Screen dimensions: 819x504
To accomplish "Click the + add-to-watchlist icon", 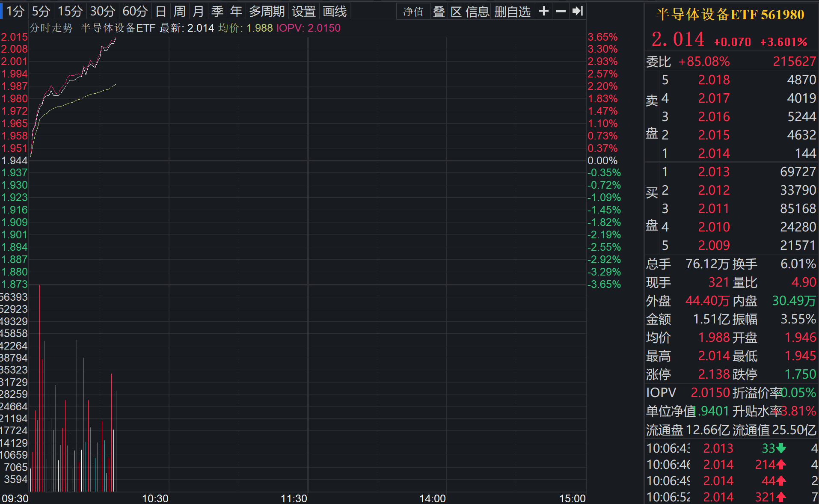I will (x=543, y=12).
